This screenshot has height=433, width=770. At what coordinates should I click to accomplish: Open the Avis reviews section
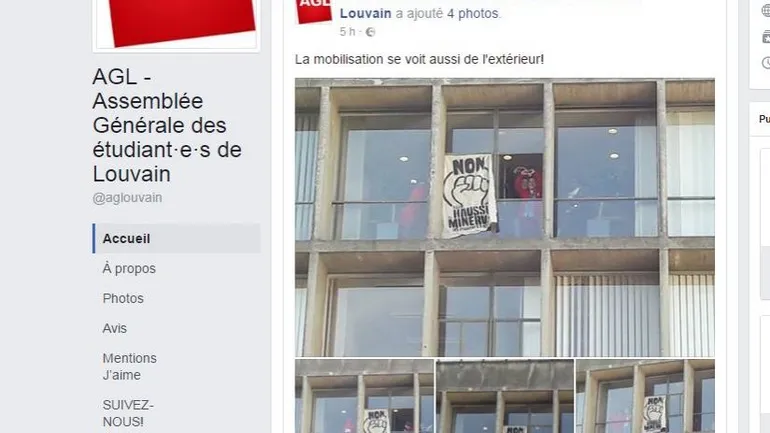pyautogui.click(x=114, y=328)
